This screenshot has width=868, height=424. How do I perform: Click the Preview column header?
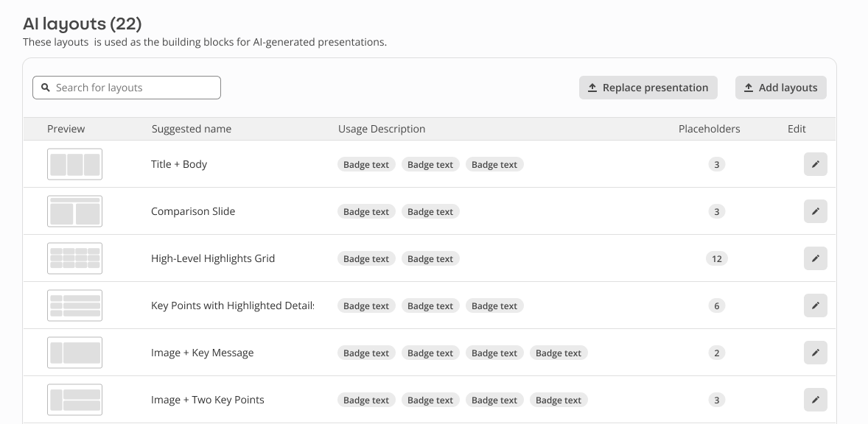[66, 129]
